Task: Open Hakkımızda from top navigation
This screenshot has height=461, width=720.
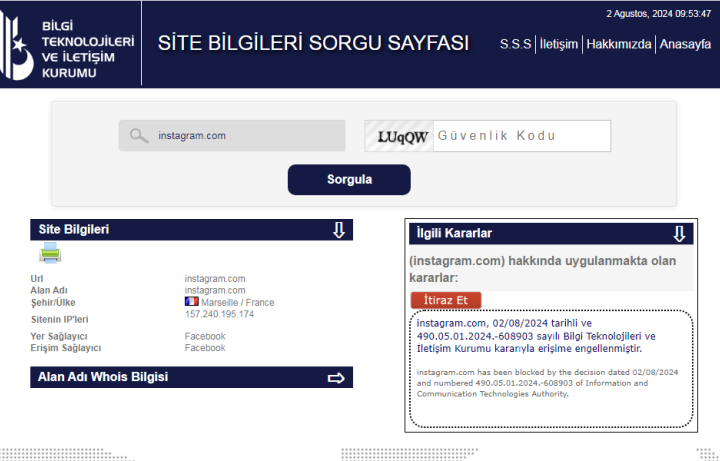Action: [x=619, y=44]
